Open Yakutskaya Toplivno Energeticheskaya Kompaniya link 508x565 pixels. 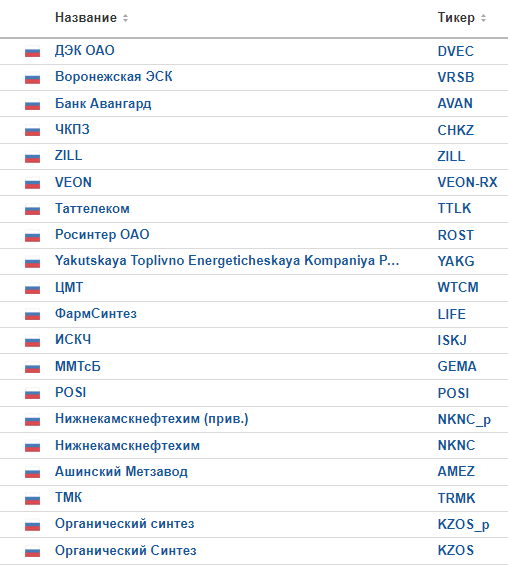click(x=227, y=261)
